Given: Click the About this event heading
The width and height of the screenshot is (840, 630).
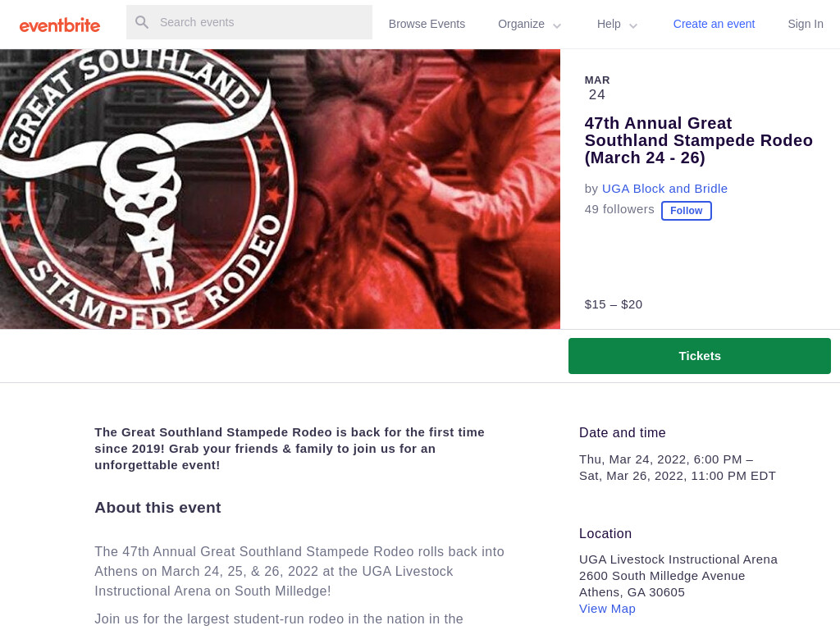Looking at the screenshot, I should point(157,507).
